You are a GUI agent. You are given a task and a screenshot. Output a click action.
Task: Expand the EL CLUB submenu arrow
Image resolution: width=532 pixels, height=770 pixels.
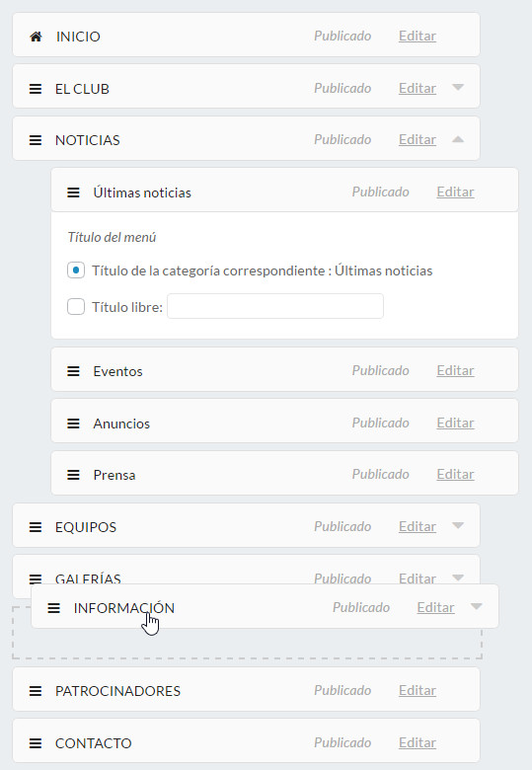(458, 88)
